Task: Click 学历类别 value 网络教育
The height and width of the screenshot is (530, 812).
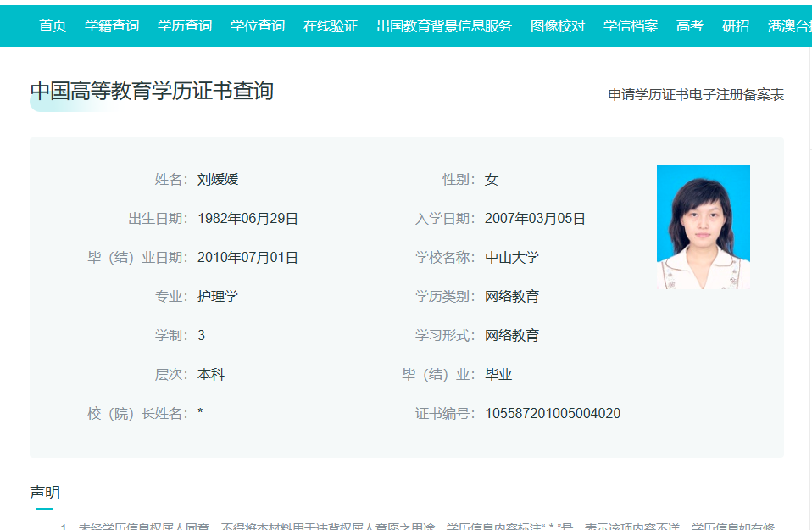Action: click(512, 296)
